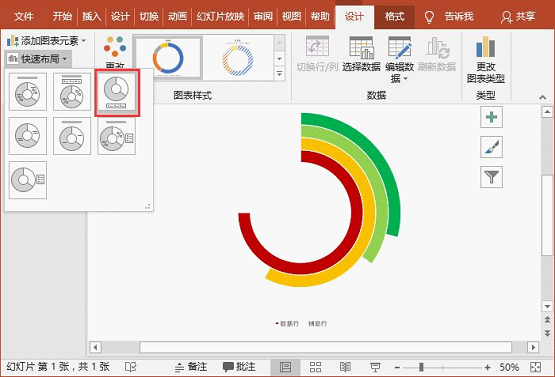555x377 pixels.
Task: Expand the chart styles gallery arrow
Action: point(279,74)
